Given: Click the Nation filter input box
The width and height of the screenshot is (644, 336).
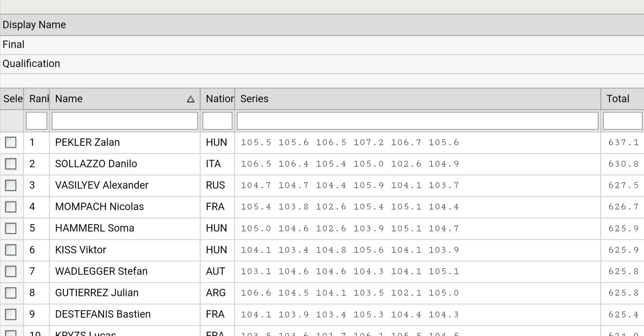Looking at the screenshot, I should tap(217, 121).
